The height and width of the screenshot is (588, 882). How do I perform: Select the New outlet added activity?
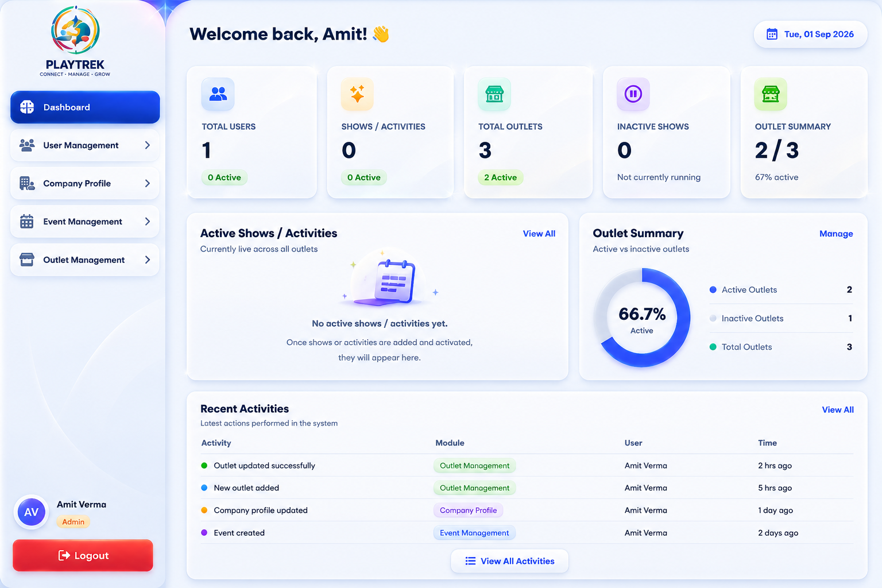pos(246,488)
